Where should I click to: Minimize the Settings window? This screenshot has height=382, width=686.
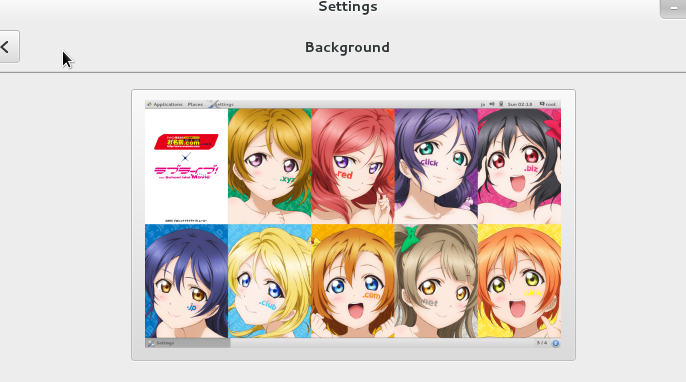pos(674,8)
